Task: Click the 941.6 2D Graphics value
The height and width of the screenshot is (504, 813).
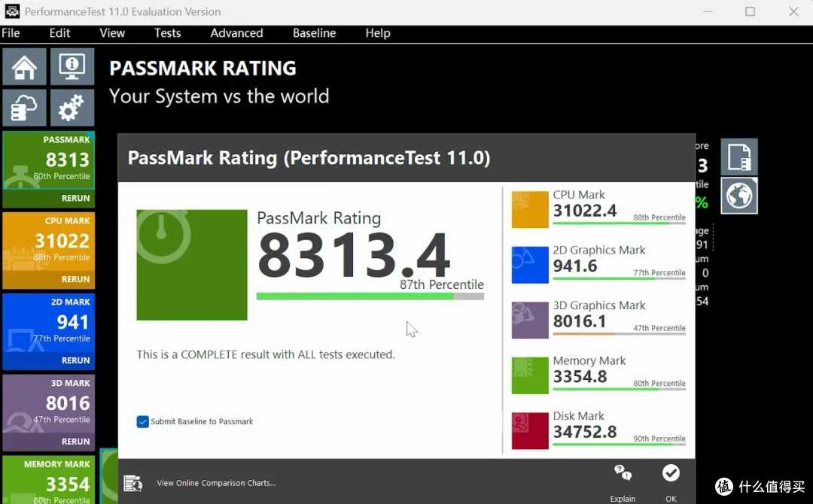Action: coord(575,266)
